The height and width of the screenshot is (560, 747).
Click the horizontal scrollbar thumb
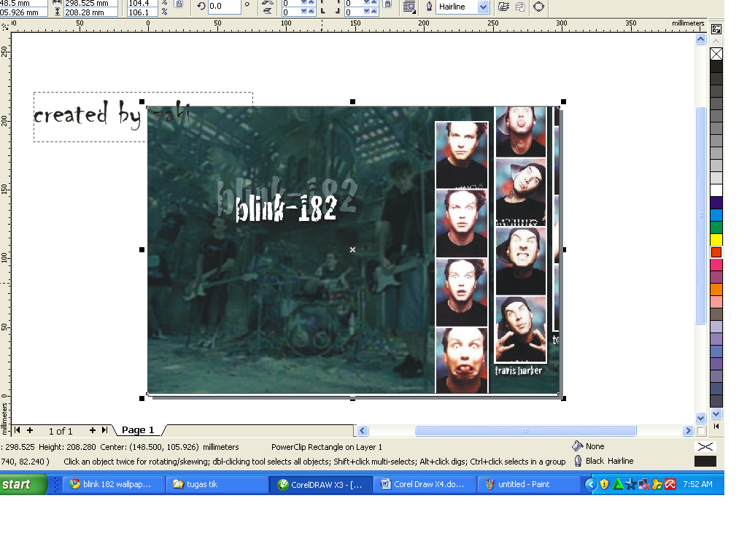tap(525, 430)
